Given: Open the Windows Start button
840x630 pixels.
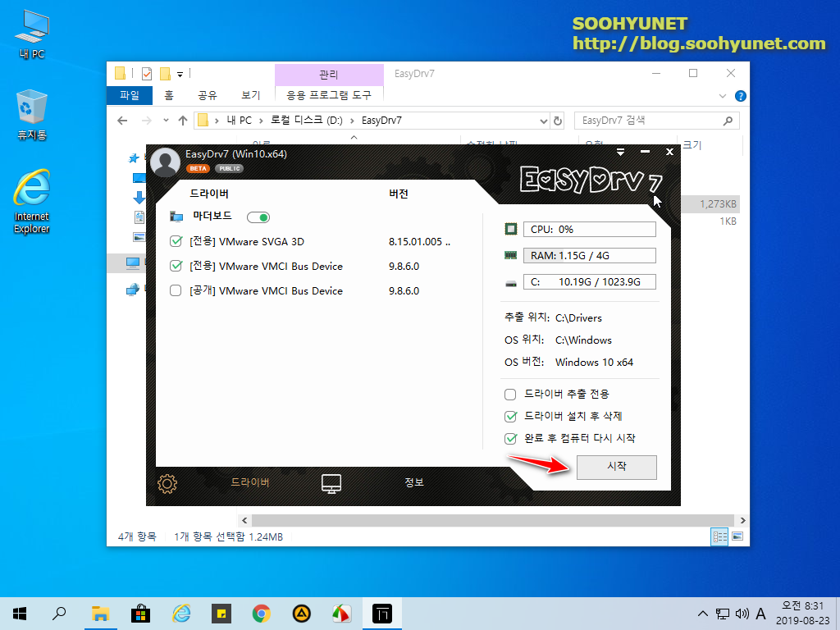Looking at the screenshot, I should 20,614.
